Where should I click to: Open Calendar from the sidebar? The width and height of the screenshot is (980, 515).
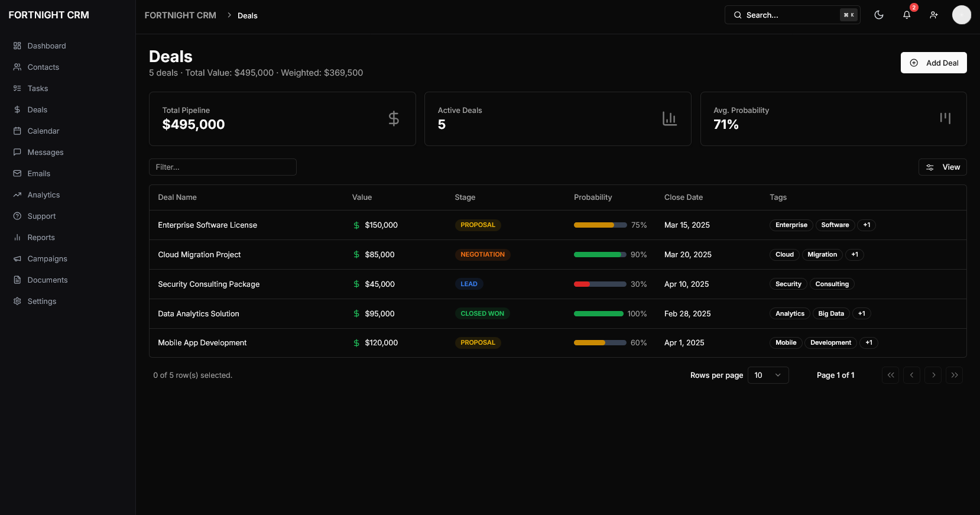67,131
